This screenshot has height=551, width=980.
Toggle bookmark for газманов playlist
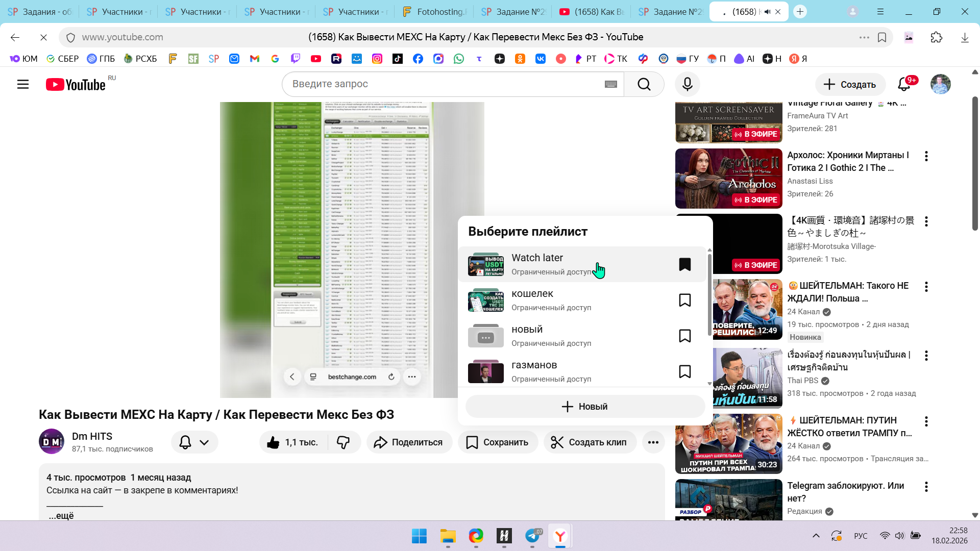point(684,371)
